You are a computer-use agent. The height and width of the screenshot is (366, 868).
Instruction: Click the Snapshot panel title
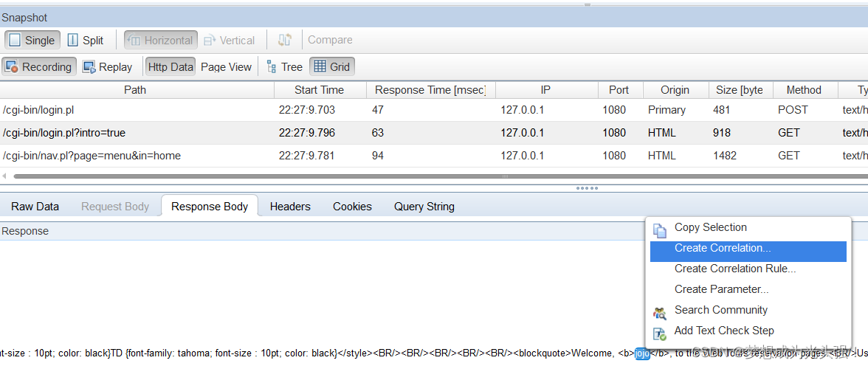[x=24, y=18]
